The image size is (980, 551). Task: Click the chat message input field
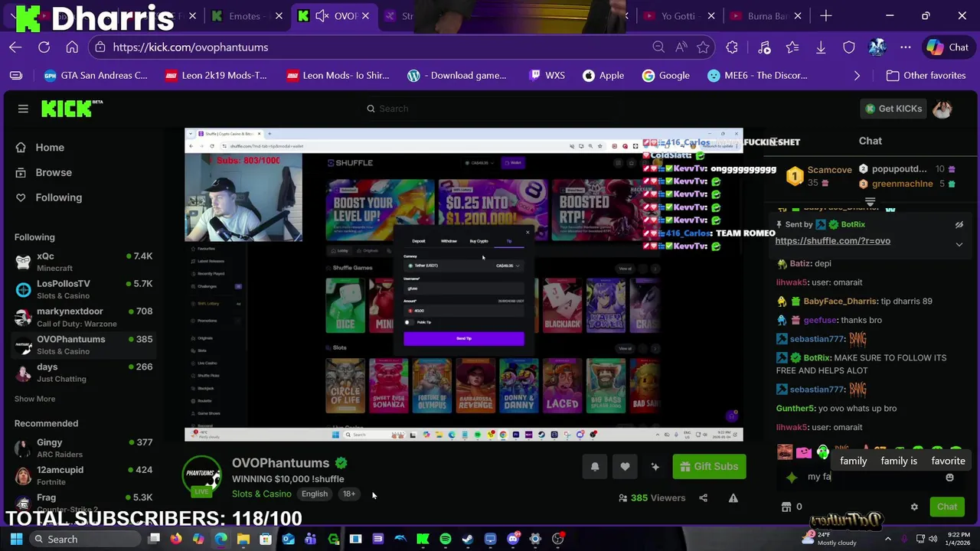(x=872, y=478)
